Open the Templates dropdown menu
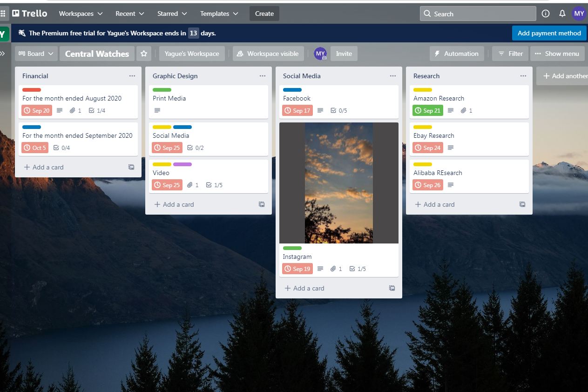The height and width of the screenshot is (392, 588). pyautogui.click(x=219, y=14)
